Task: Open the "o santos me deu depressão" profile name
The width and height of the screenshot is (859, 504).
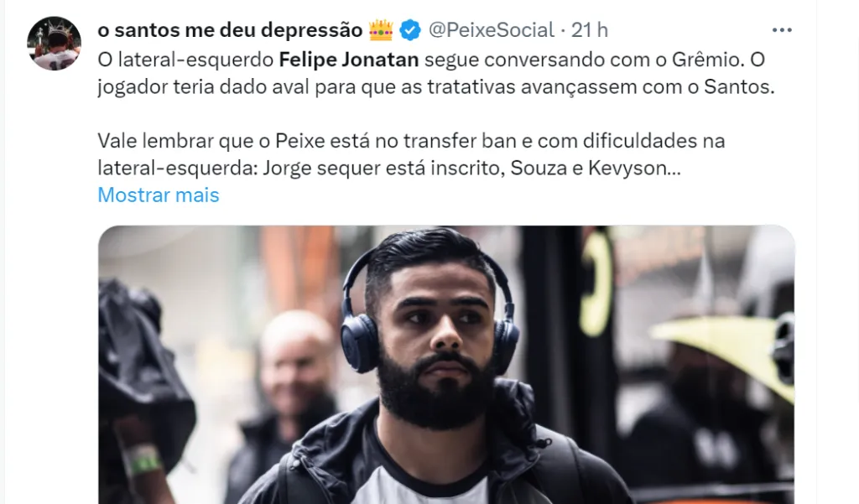Action: (230, 30)
